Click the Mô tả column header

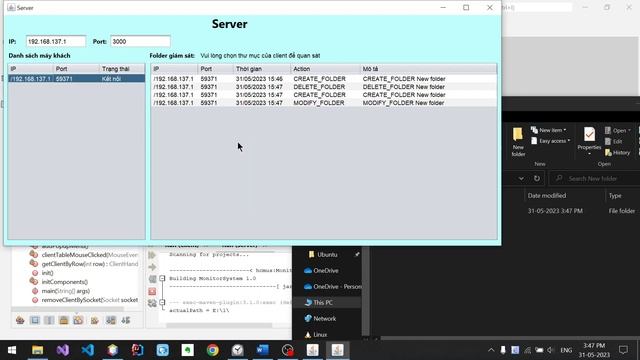pyautogui.click(x=428, y=69)
